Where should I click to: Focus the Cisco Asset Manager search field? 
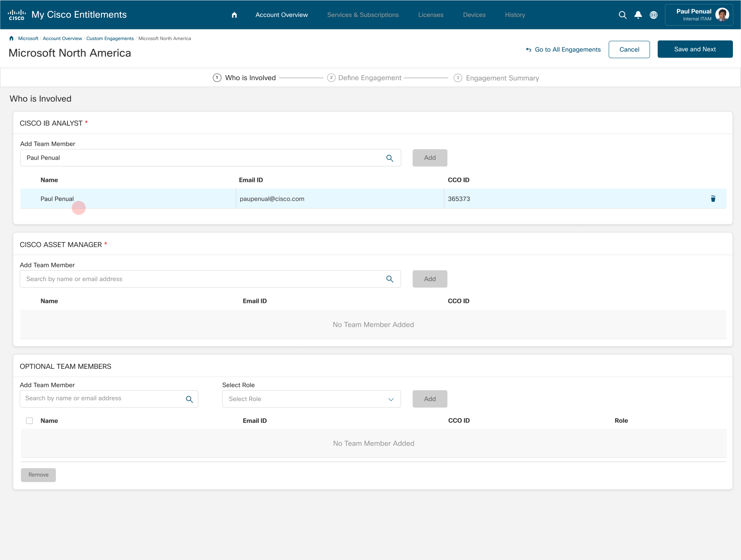[210, 279]
